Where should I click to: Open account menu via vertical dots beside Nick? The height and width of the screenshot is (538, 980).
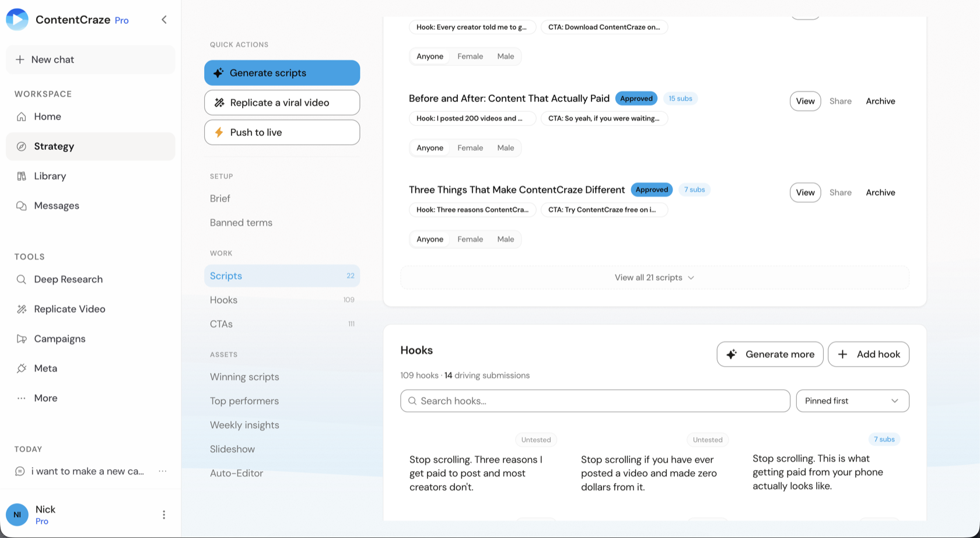[x=164, y=515]
